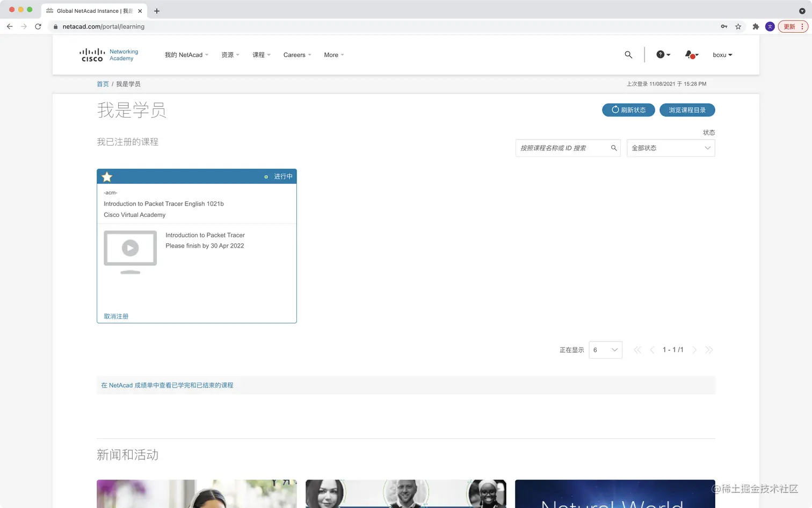This screenshot has width=812, height=508.
Task: Click the 刷新状态 refresh status button
Action: point(628,110)
